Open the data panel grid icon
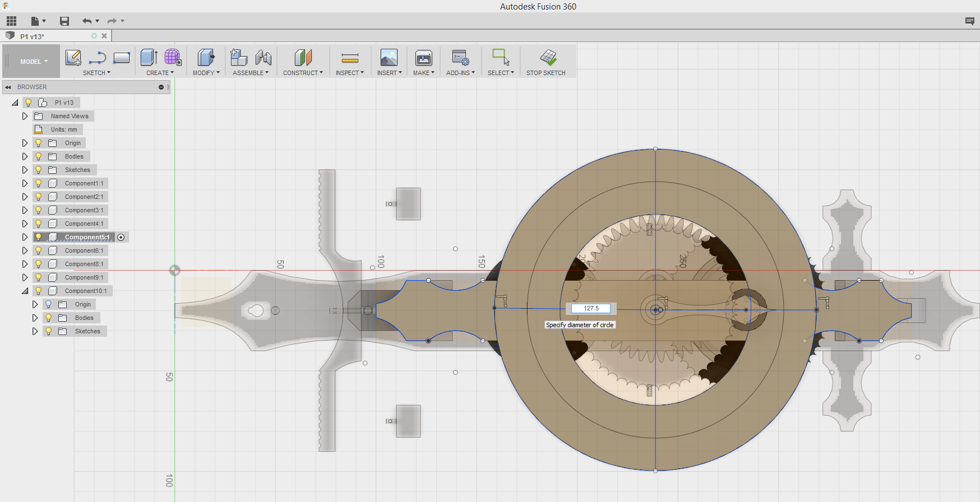The image size is (980, 502). pyautogui.click(x=12, y=21)
